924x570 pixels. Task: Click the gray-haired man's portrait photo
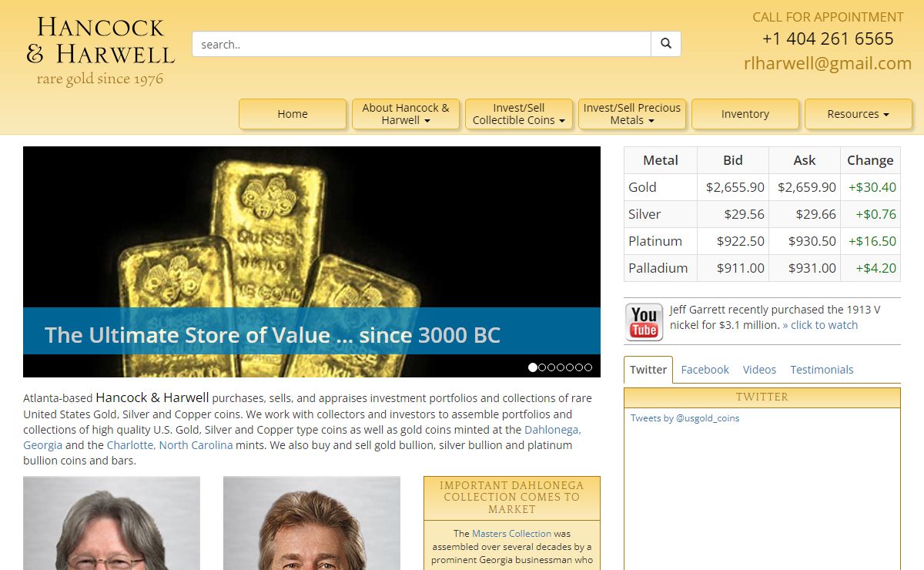tap(112, 523)
